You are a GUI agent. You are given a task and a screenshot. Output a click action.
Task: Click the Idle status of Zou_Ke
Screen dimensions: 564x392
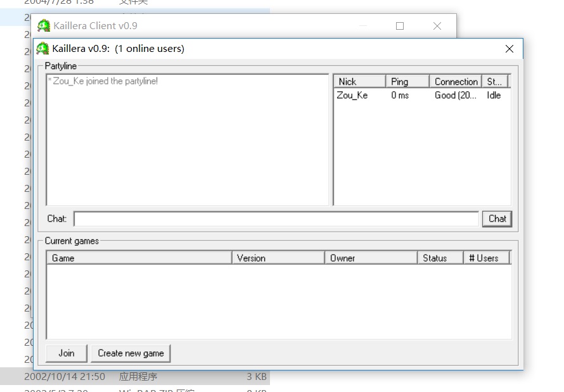click(x=494, y=96)
